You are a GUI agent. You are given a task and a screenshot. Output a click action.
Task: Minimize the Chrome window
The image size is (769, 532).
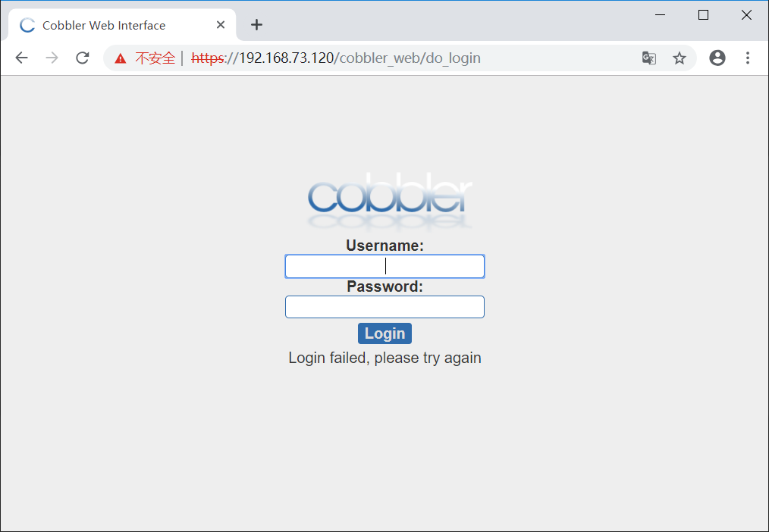click(660, 14)
